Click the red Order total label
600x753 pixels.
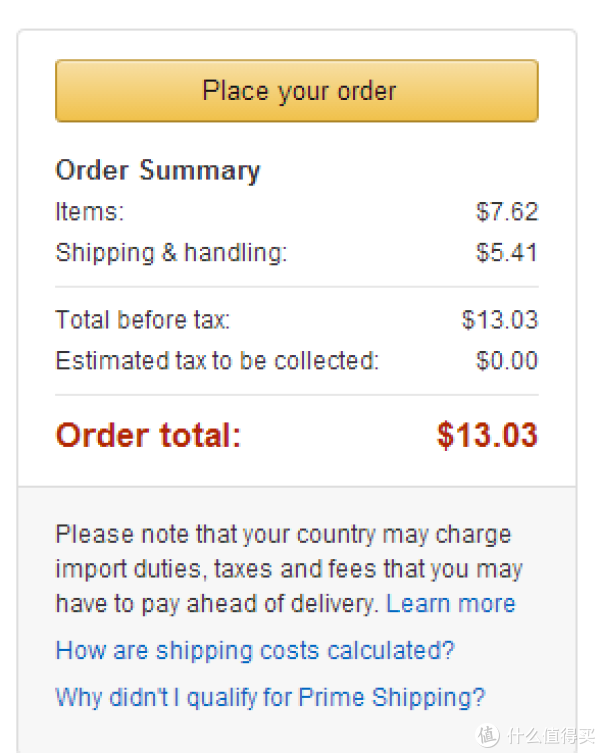148,436
